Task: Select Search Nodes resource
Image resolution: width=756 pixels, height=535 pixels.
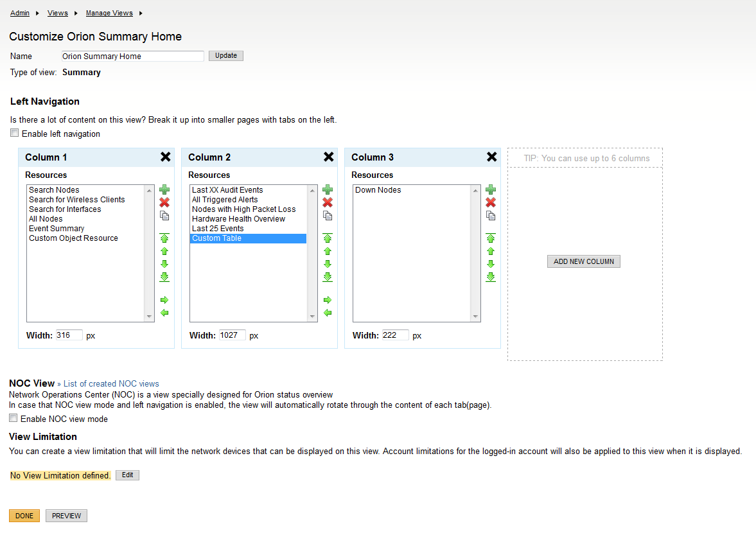Action: [x=86, y=190]
